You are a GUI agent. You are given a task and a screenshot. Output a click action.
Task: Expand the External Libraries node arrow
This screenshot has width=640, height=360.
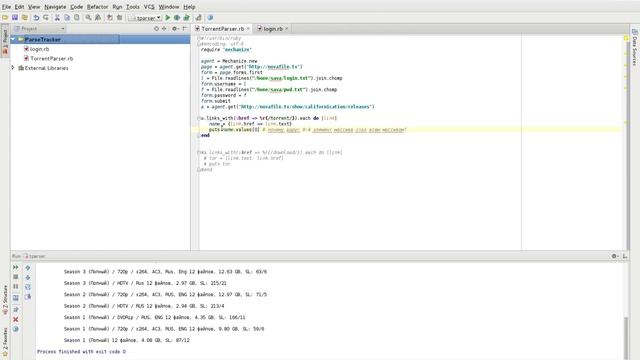pyautogui.click(x=13, y=68)
